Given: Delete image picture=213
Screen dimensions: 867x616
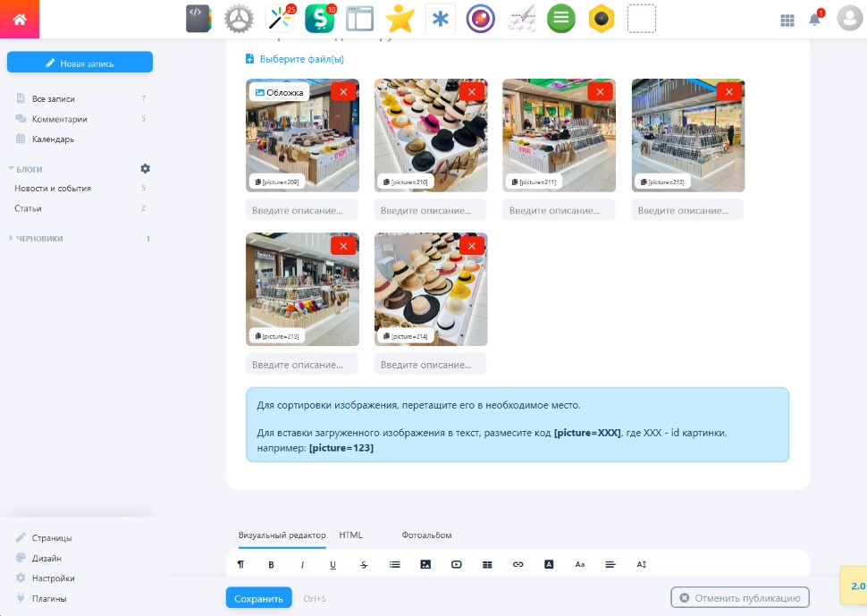Looking at the screenshot, I should (x=343, y=246).
